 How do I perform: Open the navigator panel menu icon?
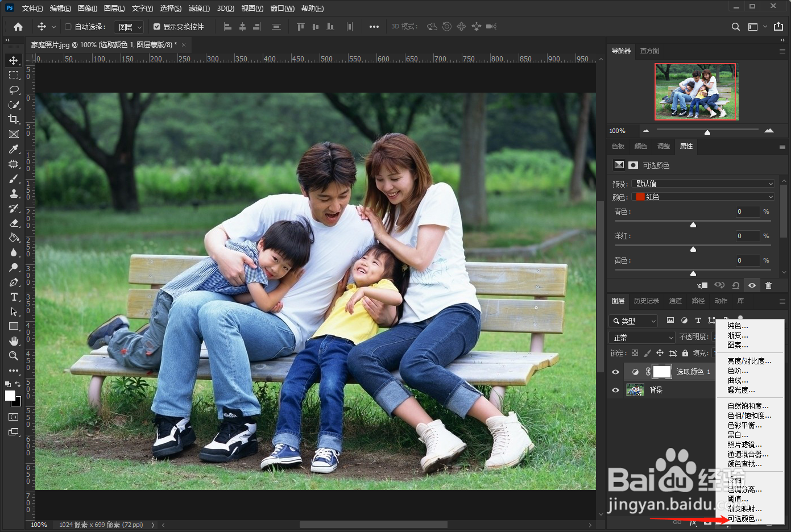pyautogui.click(x=782, y=51)
